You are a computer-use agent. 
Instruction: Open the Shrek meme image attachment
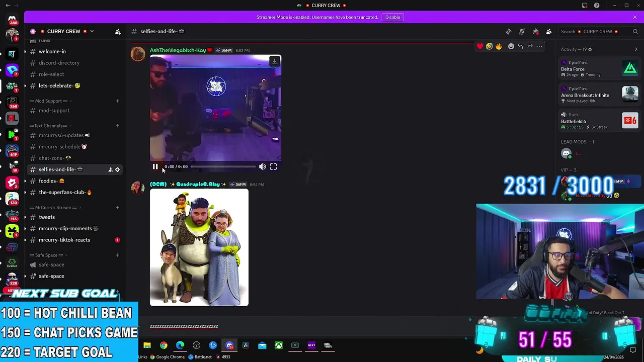(199, 247)
